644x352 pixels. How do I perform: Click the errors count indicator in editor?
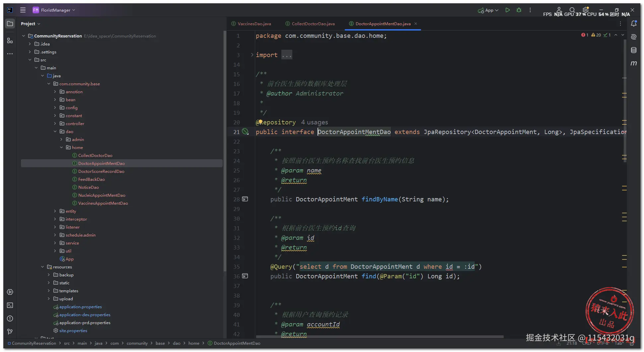click(585, 35)
